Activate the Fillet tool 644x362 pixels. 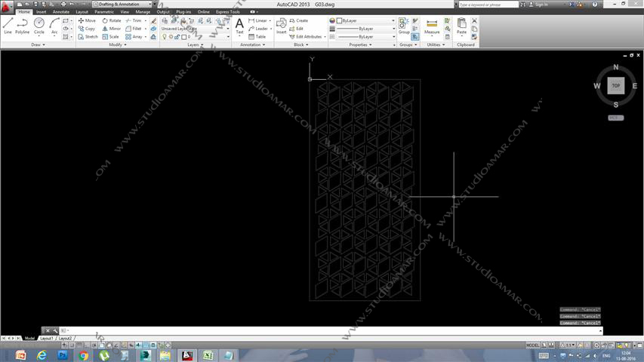coord(134,29)
